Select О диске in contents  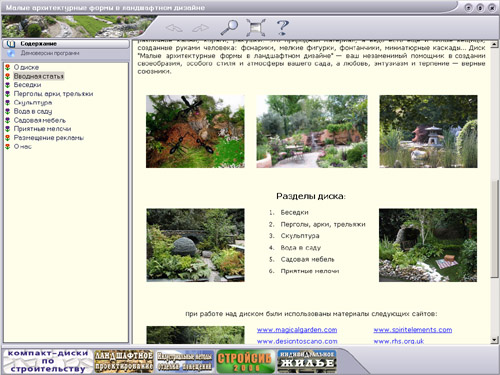pos(26,67)
